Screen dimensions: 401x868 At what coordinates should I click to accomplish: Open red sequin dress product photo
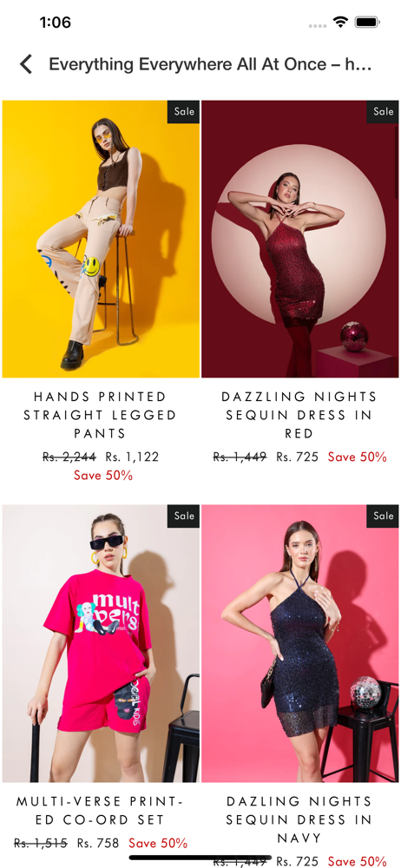point(299,240)
